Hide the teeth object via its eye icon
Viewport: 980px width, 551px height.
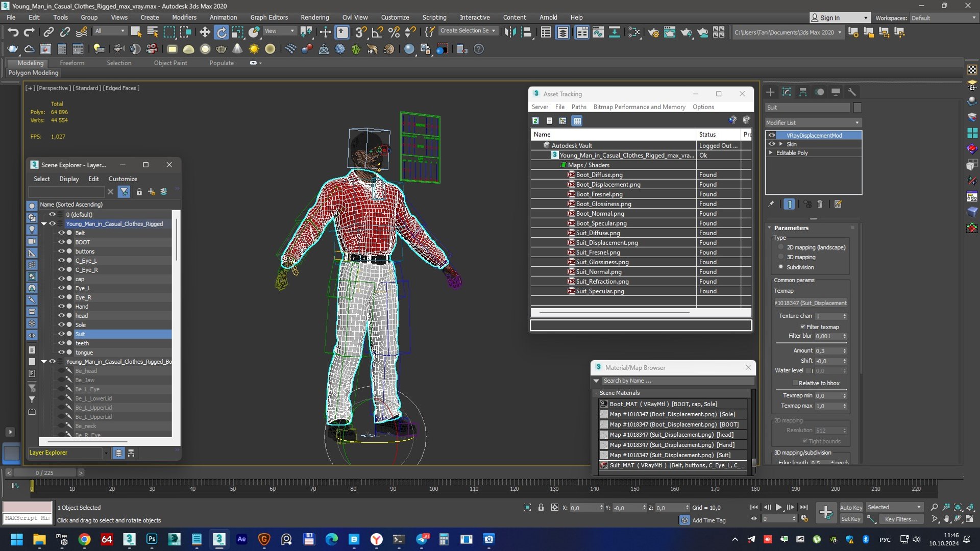[61, 343]
